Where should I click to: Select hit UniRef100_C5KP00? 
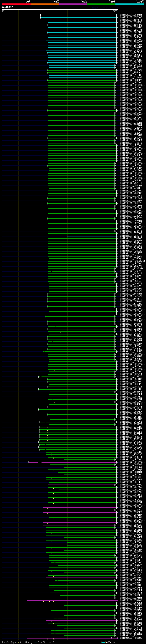click(131, 382)
